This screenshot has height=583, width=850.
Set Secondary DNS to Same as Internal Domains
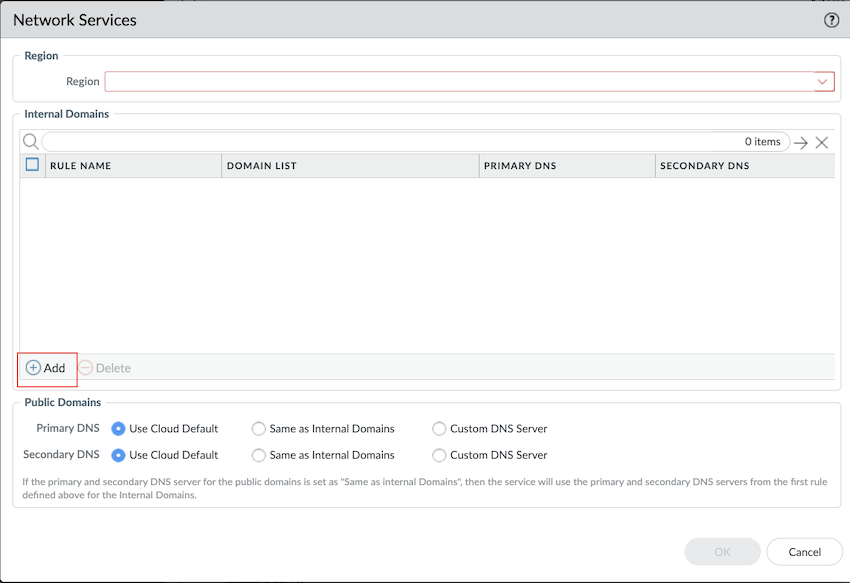[x=260, y=455]
